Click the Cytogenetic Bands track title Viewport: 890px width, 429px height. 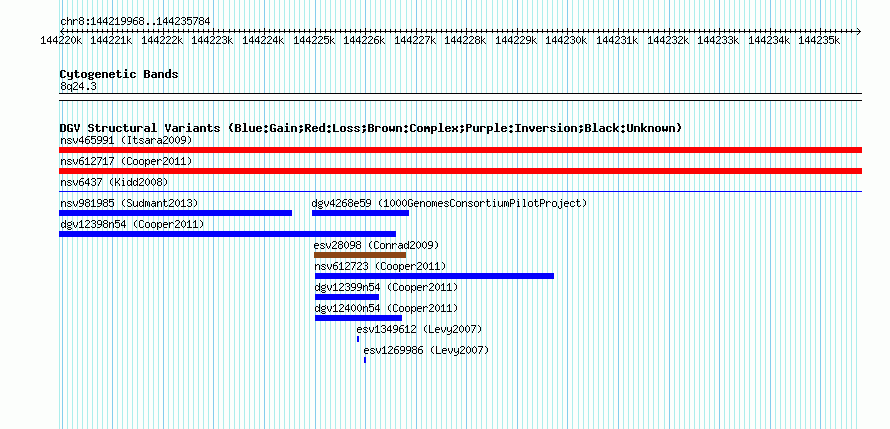(x=119, y=74)
